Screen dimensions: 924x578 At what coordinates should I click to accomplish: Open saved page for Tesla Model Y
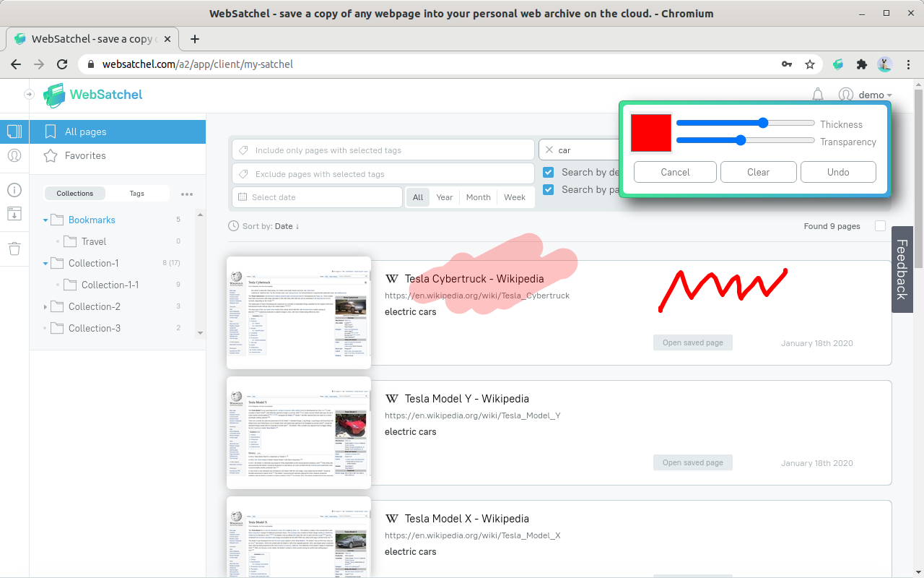point(693,462)
